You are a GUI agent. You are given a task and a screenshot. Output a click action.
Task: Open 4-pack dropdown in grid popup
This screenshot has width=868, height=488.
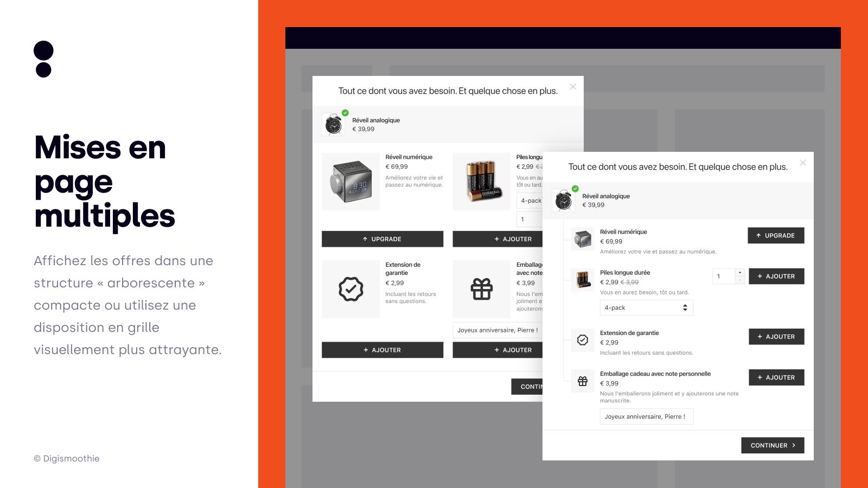click(x=530, y=201)
